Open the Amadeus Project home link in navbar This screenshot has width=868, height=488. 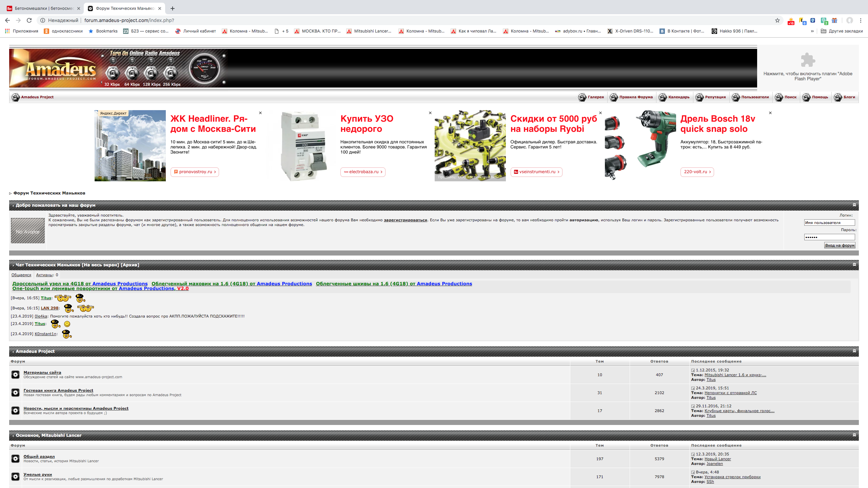pos(33,97)
